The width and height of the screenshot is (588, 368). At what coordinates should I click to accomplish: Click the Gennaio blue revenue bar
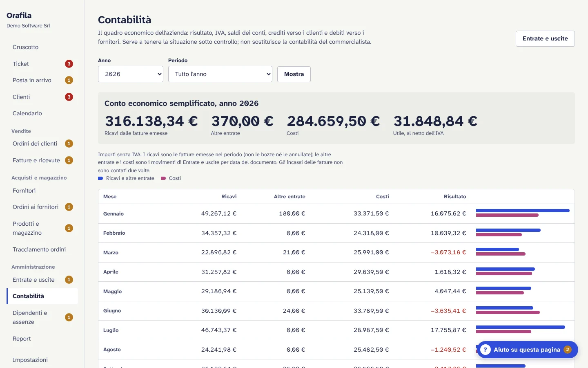(523, 211)
